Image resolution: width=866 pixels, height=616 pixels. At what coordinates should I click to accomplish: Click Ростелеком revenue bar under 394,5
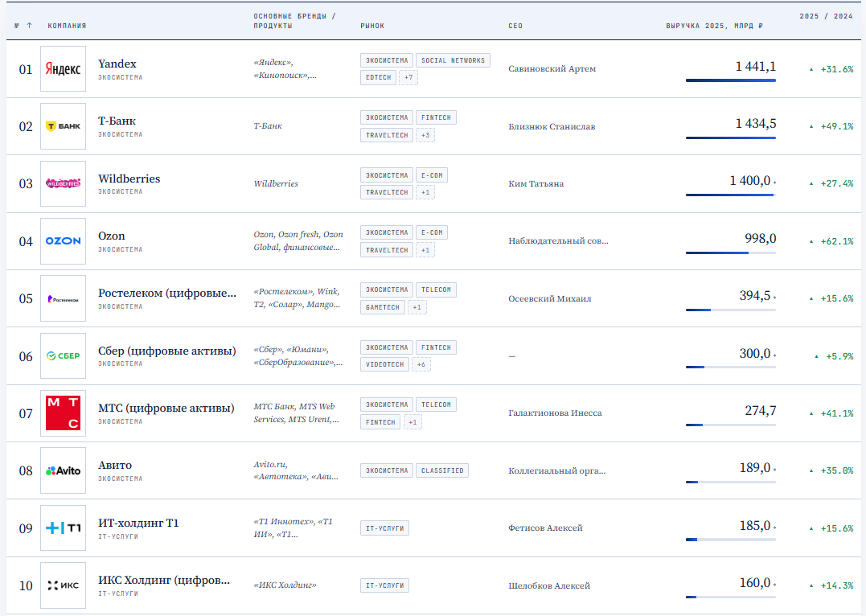[731, 310]
